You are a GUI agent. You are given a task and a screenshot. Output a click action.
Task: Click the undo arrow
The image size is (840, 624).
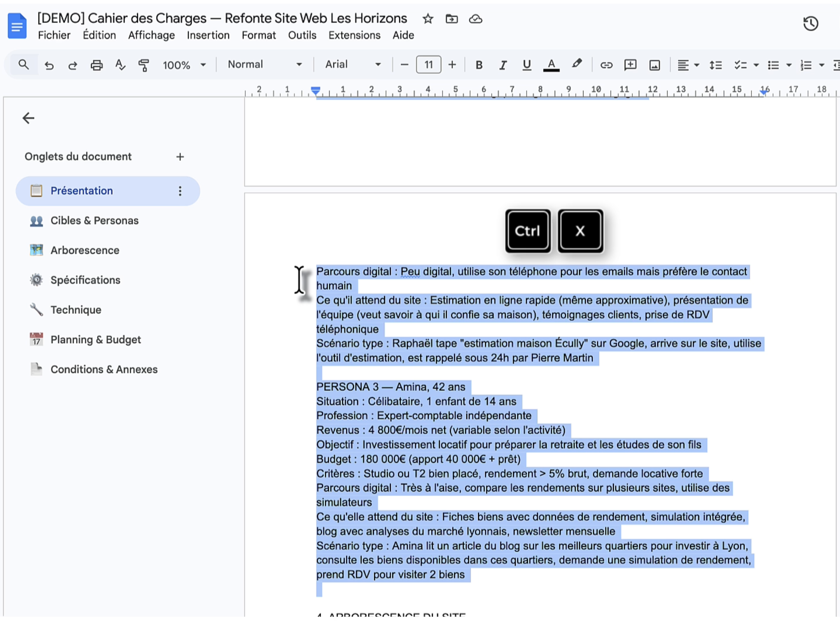49,65
